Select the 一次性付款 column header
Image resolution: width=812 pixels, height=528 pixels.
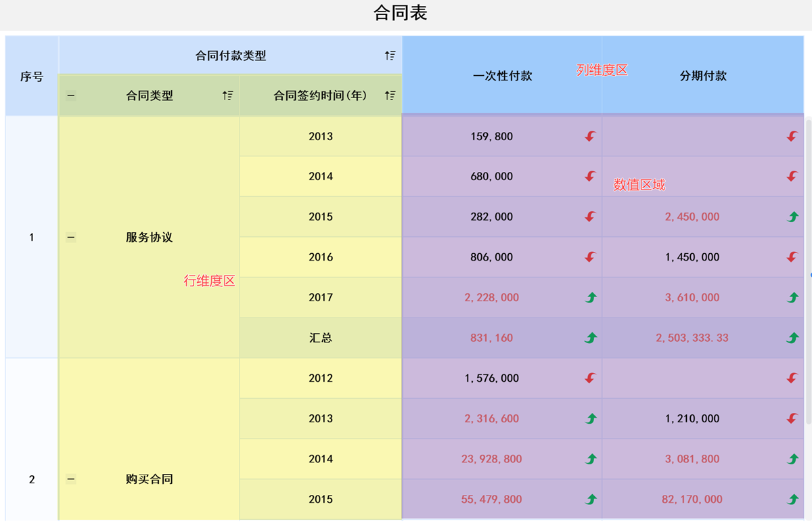point(502,76)
